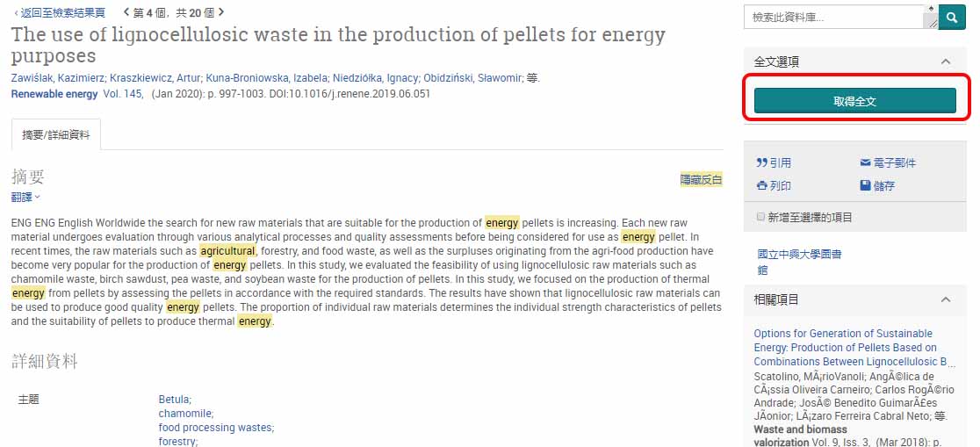Click the 電子郵件 envelope icon
Viewport: 980px width, 447px height.
[865, 163]
